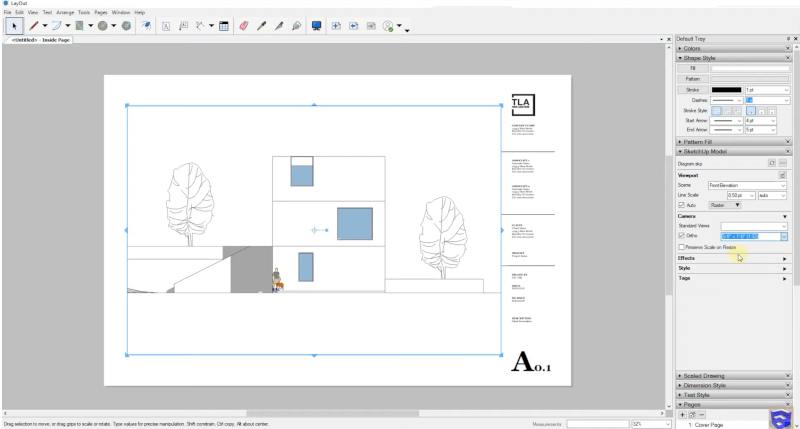Start presentation with monitor icon

point(316,26)
